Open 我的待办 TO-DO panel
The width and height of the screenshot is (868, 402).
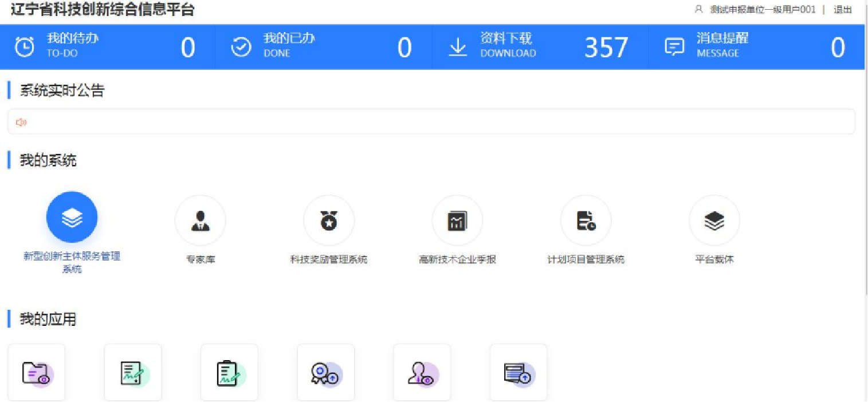click(108, 47)
